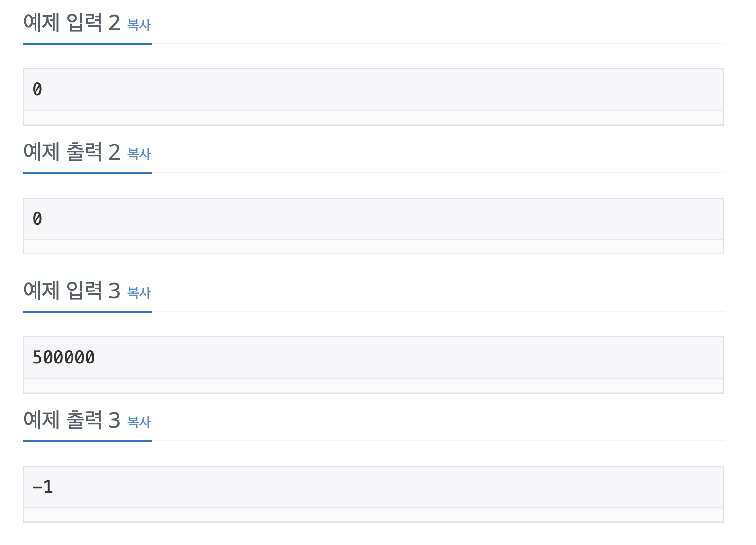The width and height of the screenshot is (756, 545).
Task: Click the 예제 출력 3 heading
Action: point(72,420)
